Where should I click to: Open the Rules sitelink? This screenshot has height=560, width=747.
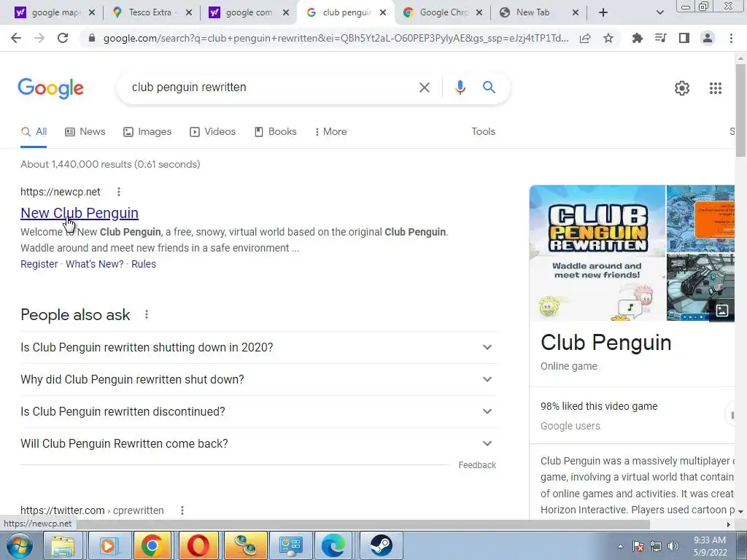tap(144, 264)
